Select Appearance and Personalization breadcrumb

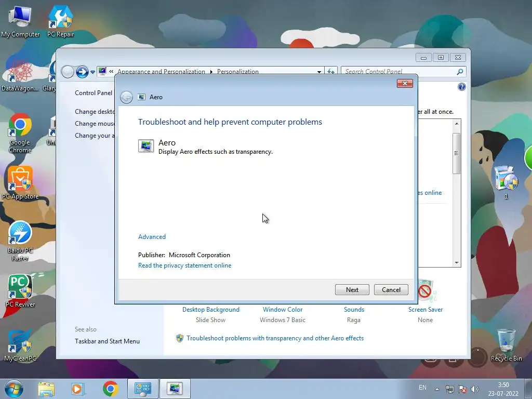pyautogui.click(x=161, y=72)
